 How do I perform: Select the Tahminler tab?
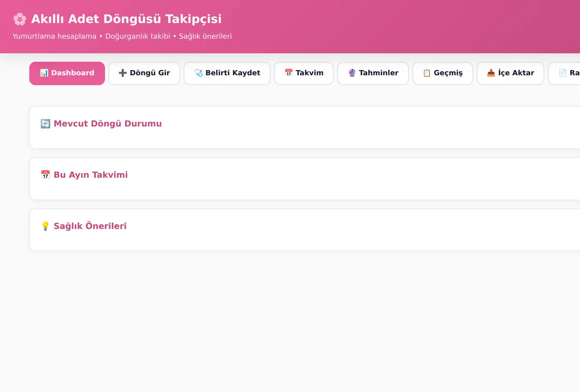pyautogui.click(x=373, y=73)
